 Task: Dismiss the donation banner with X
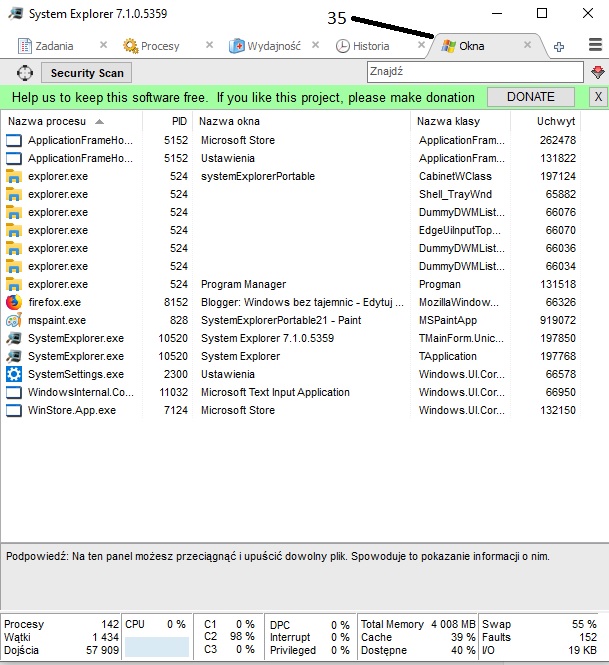pos(598,97)
